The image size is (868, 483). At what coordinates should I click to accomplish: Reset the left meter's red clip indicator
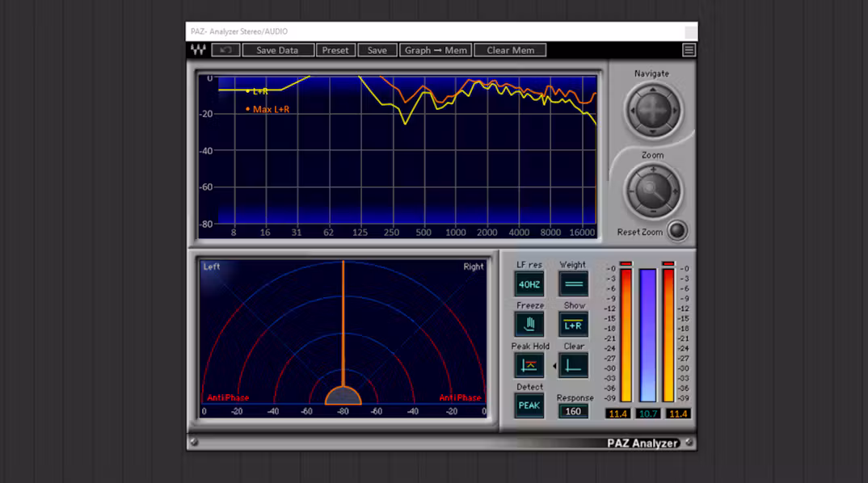(626, 264)
